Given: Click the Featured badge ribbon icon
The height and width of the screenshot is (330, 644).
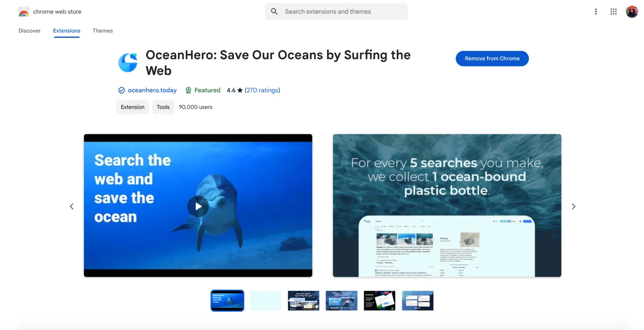Looking at the screenshot, I should tap(188, 90).
